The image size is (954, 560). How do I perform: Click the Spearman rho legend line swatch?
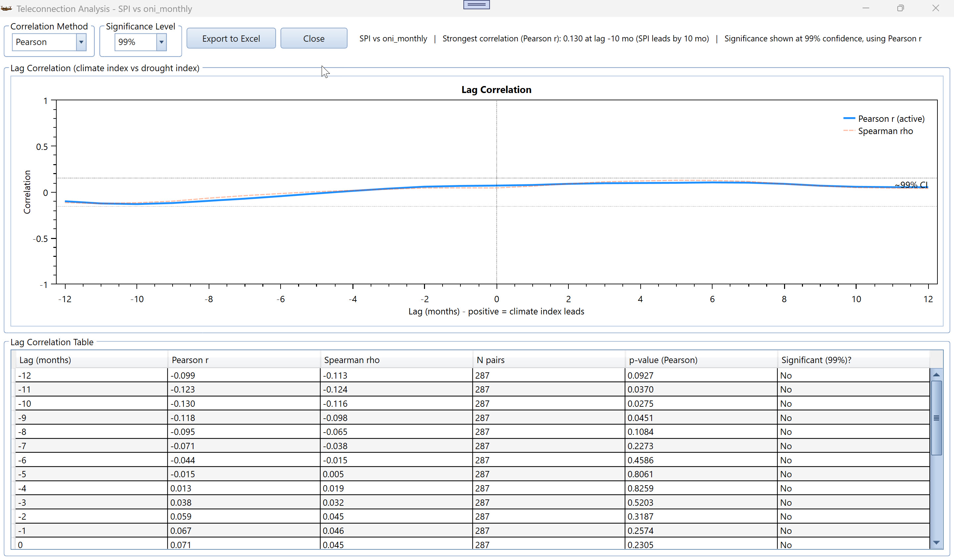click(x=849, y=130)
